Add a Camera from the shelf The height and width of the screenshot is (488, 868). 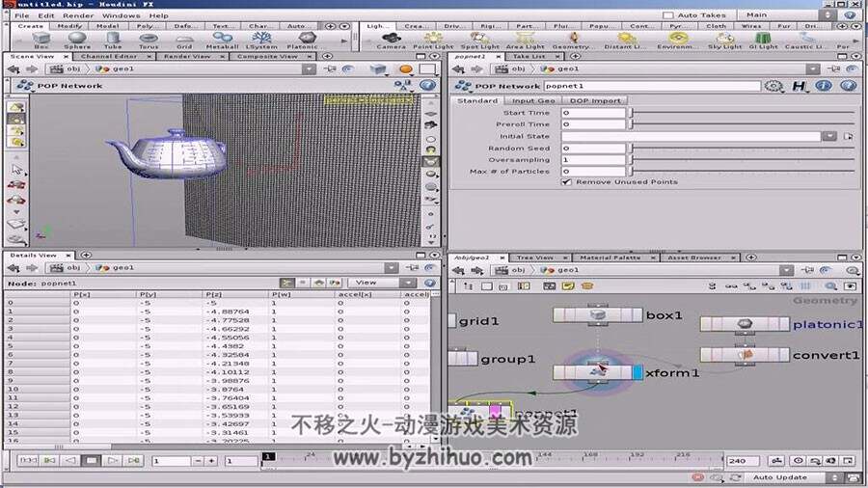click(x=392, y=41)
